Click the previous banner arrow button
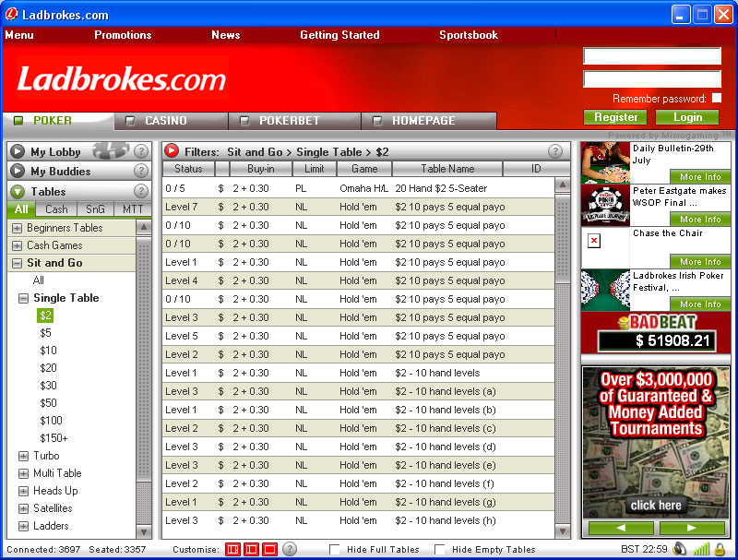 pyautogui.click(x=621, y=528)
